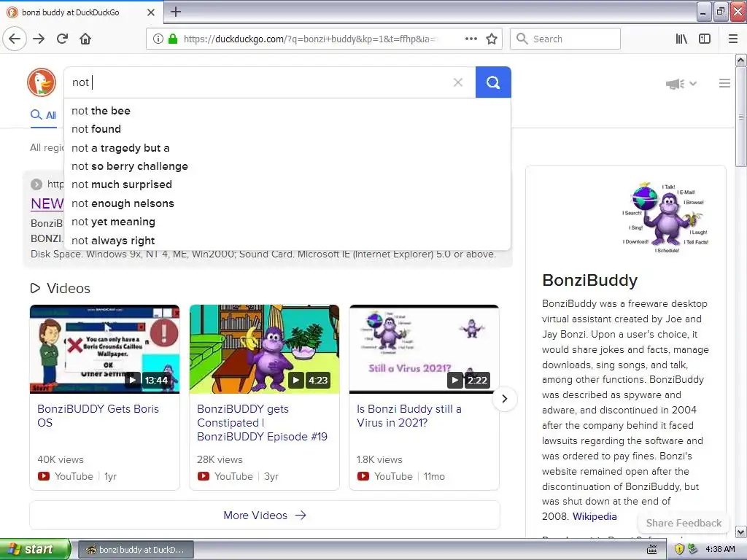Select the All results tab
The width and height of the screenshot is (747, 560).
(x=43, y=115)
